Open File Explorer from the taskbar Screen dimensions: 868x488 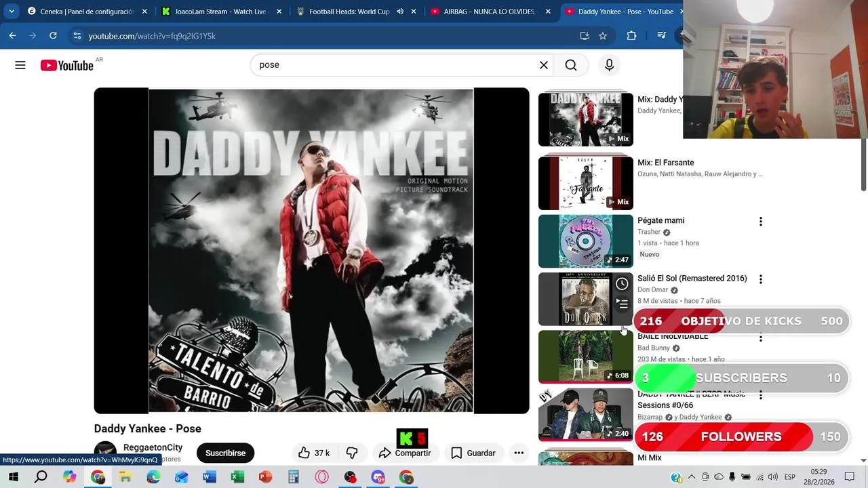click(125, 477)
